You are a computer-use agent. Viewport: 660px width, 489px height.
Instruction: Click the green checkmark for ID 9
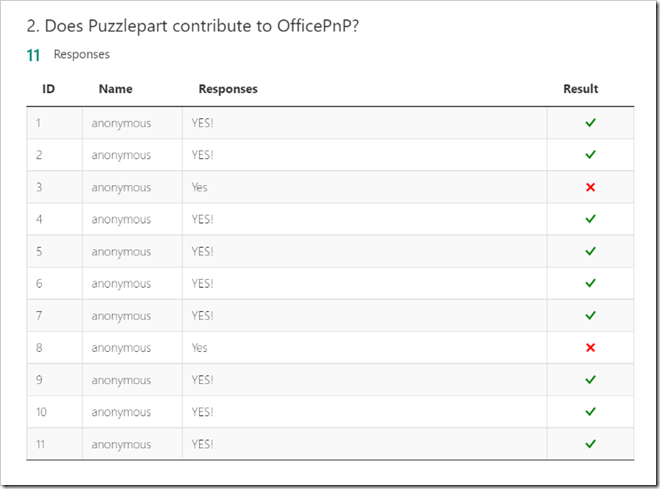click(x=590, y=380)
